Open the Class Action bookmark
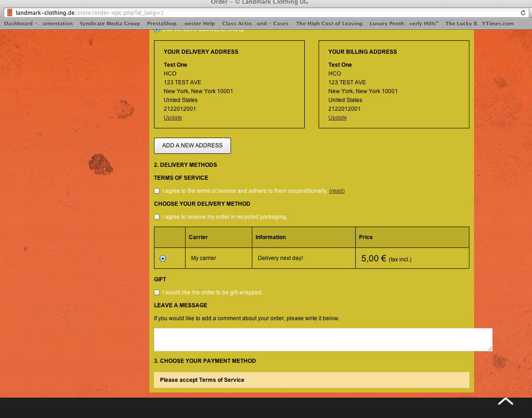Viewport: 532px width, 418px height. coord(255,24)
